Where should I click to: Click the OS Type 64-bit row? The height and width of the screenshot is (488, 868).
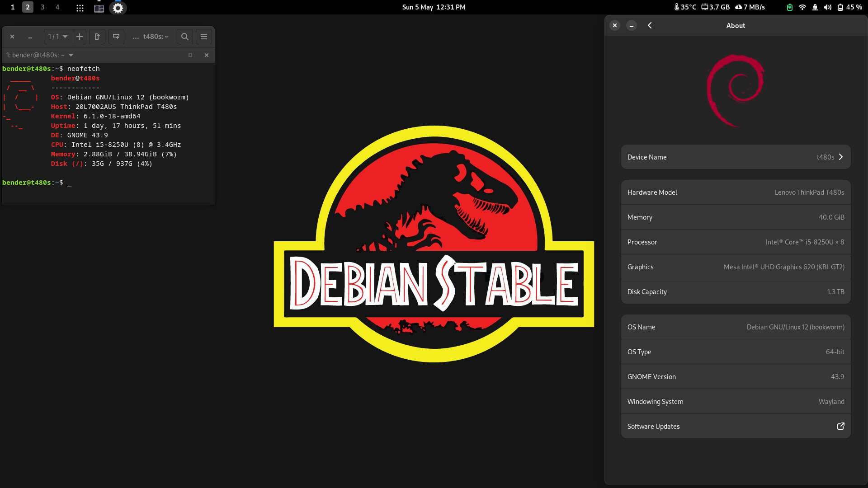(x=736, y=352)
